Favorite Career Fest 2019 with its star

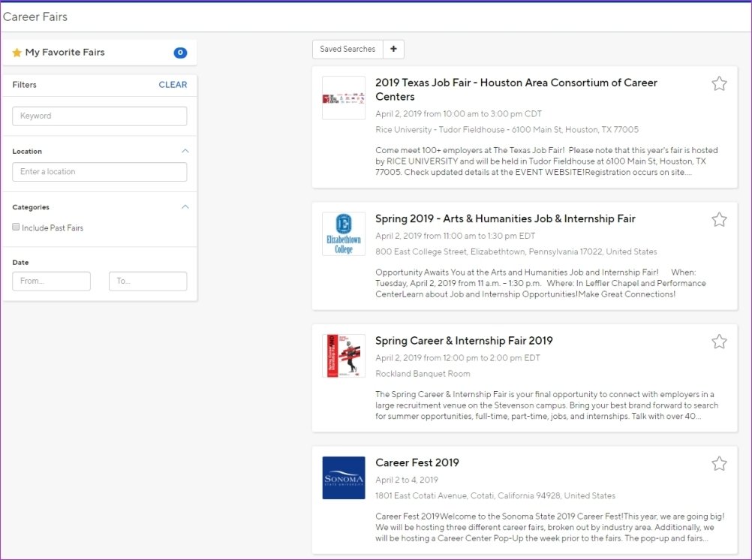tap(719, 463)
